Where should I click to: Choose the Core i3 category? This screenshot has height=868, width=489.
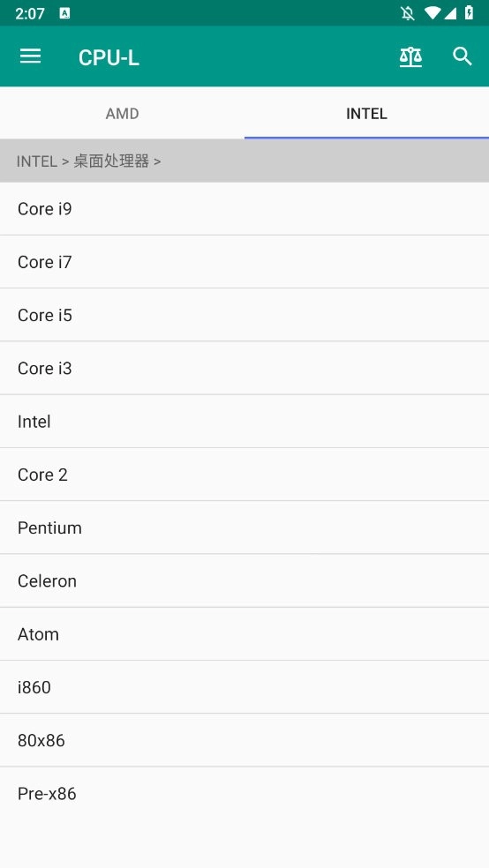244,368
